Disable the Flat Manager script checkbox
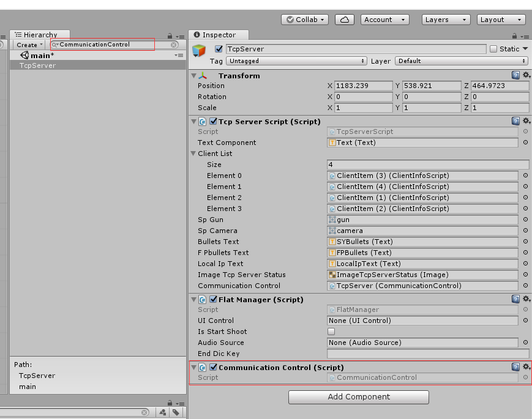Viewport: 532px width, 419px height. point(214,299)
